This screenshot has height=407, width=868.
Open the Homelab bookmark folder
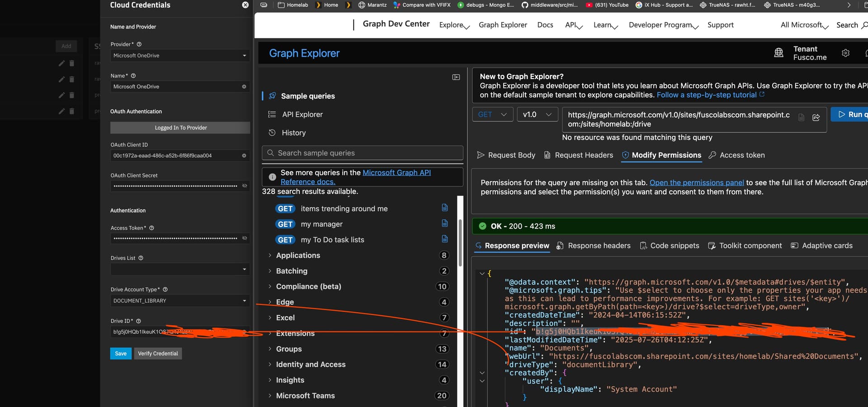click(x=292, y=5)
